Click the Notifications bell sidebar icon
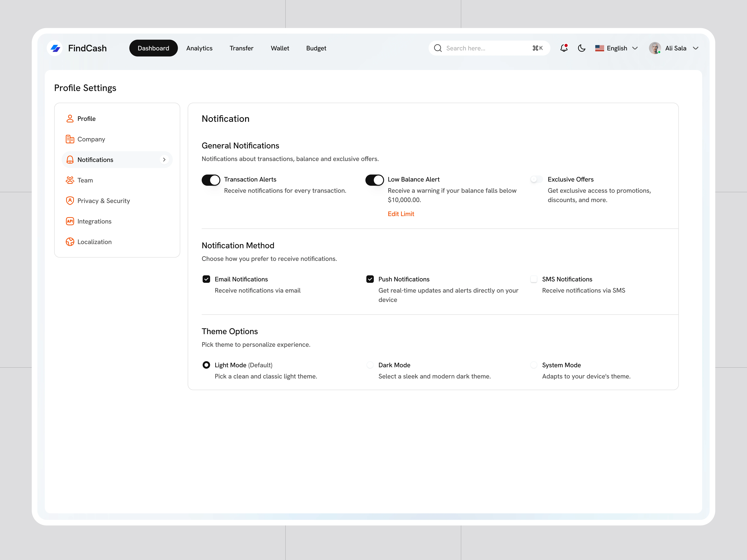The image size is (747, 560). click(x=70, y=160)
